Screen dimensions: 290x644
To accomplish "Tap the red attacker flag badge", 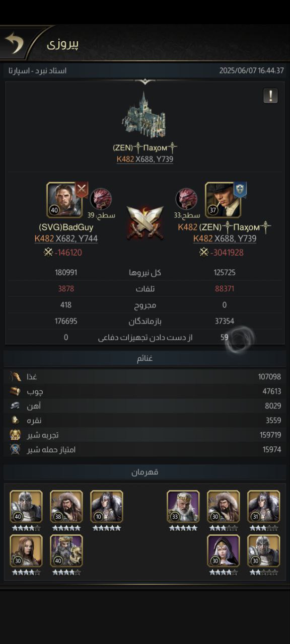I will 82,190.
